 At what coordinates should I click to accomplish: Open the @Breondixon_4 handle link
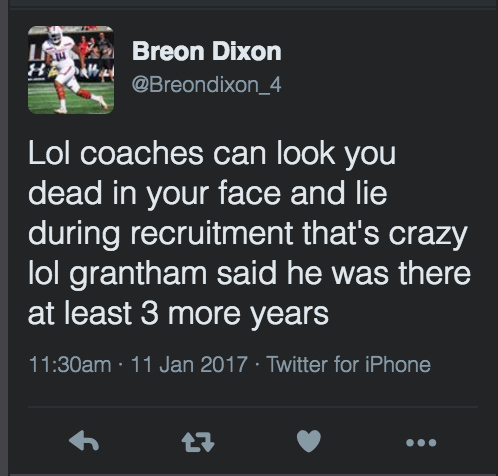[x=207, y=85]
